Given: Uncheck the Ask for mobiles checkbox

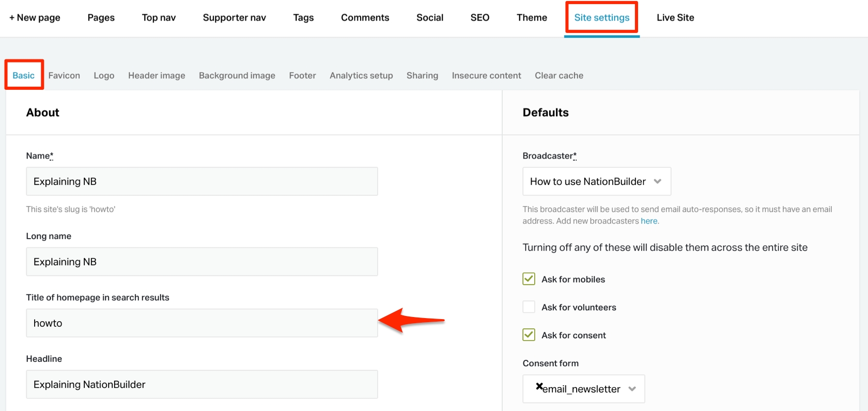Looking at the screenshot, I should (x=529, y=279).
